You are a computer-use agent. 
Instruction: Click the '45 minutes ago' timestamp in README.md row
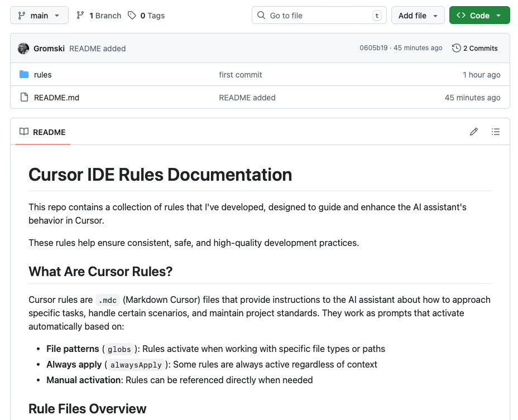[x=472, y=98]
